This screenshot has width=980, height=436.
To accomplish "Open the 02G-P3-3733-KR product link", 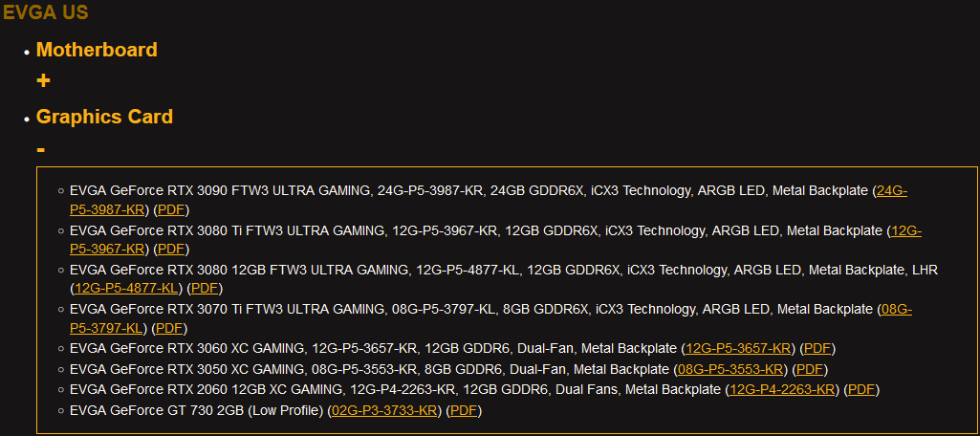I will click(x=384, y=410).
